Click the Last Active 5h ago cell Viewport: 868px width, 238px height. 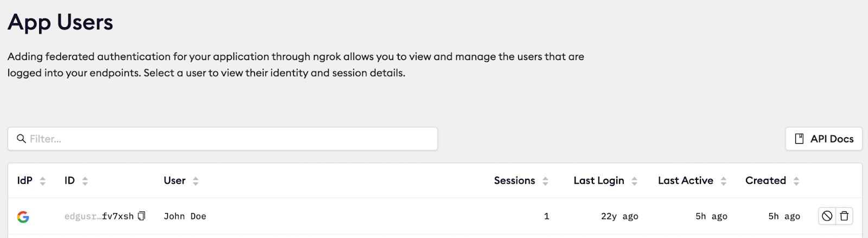tap(711, 216)
